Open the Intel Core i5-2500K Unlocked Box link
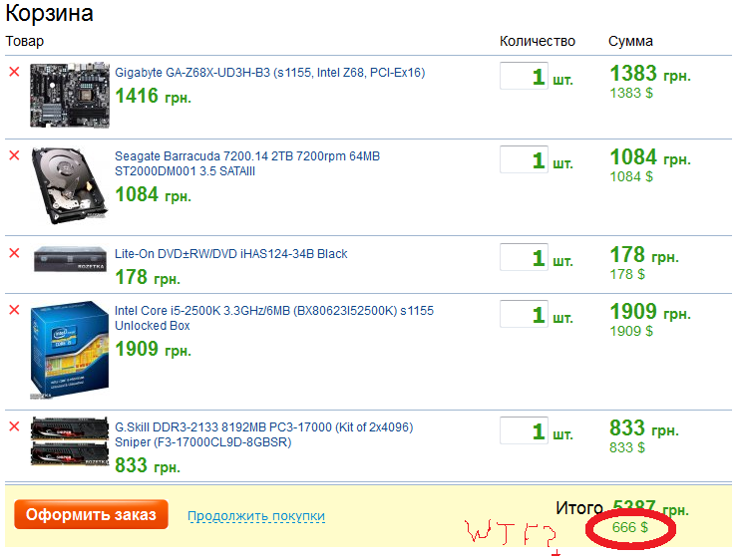 tap(274, 318)
